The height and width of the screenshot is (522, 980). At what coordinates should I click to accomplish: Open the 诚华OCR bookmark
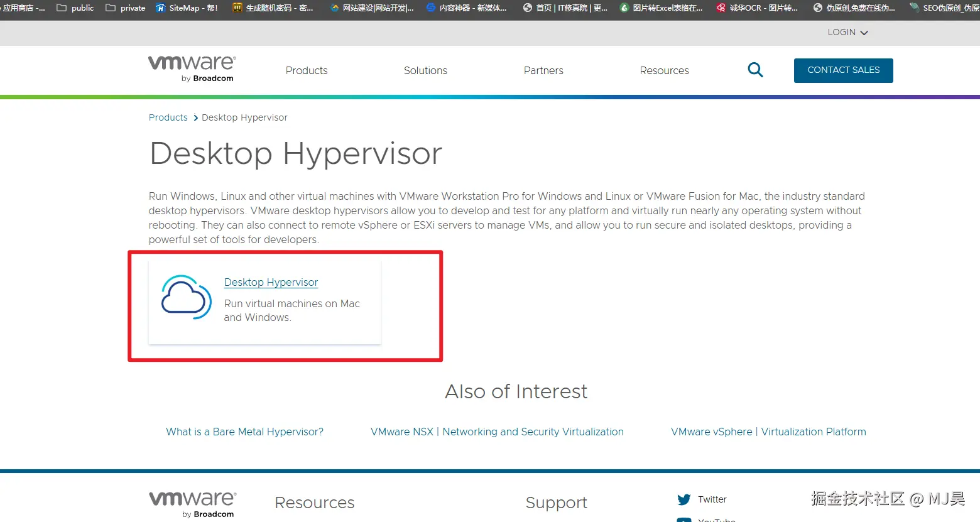[x=757, y=8]
